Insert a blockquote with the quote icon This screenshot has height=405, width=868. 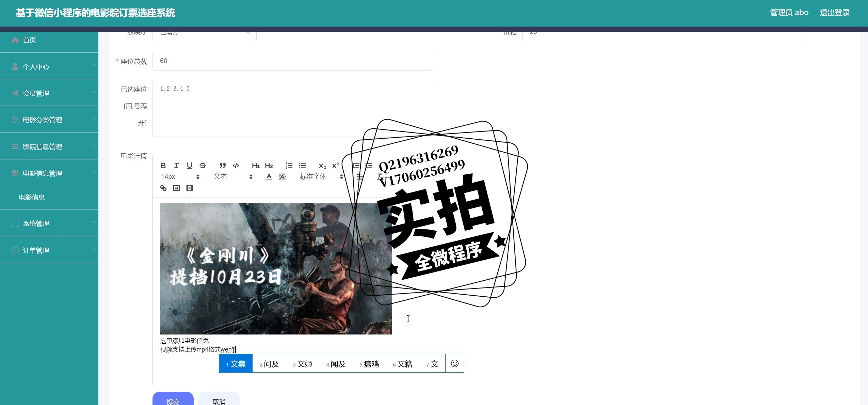pyautogui.click(x=223, y=166)
